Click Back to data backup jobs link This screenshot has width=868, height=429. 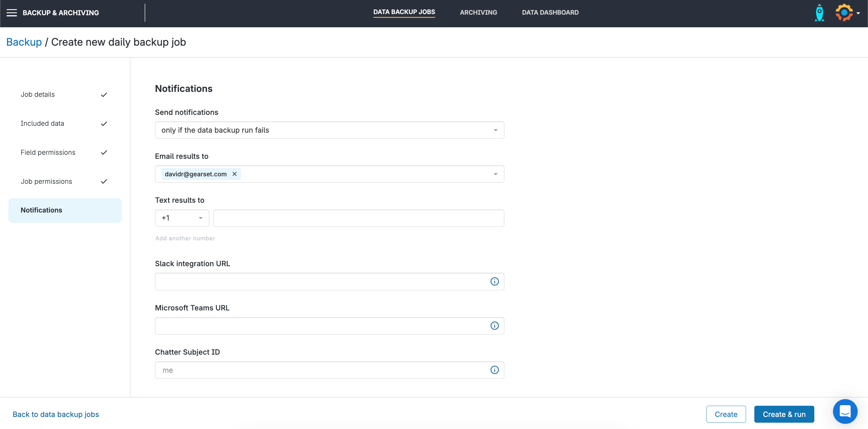[56, 414]
